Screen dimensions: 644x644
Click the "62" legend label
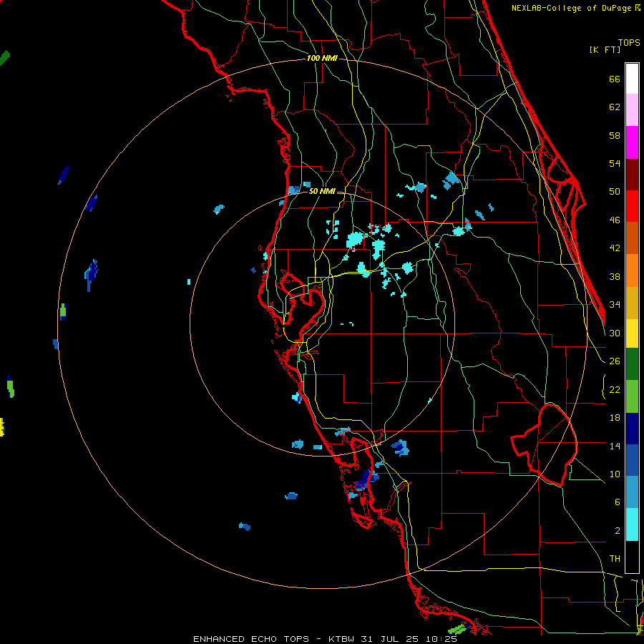pyautogui.click(x=615, y=107)
